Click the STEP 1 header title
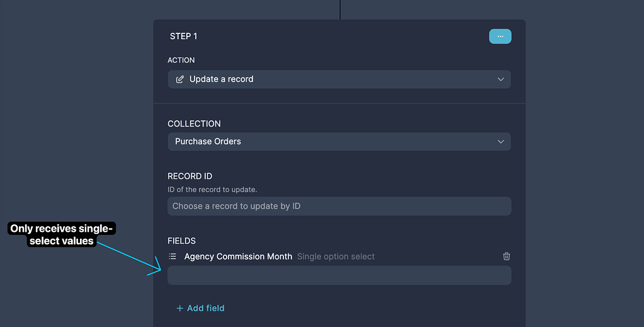This screenshot has height=327, width=644. coord(183,37)
